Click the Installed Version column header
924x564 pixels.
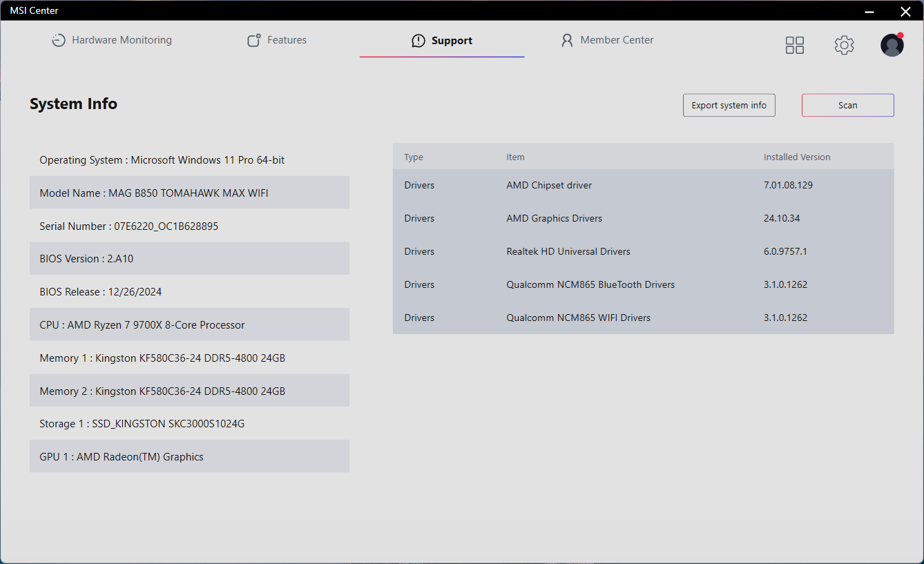coord(797,157)
